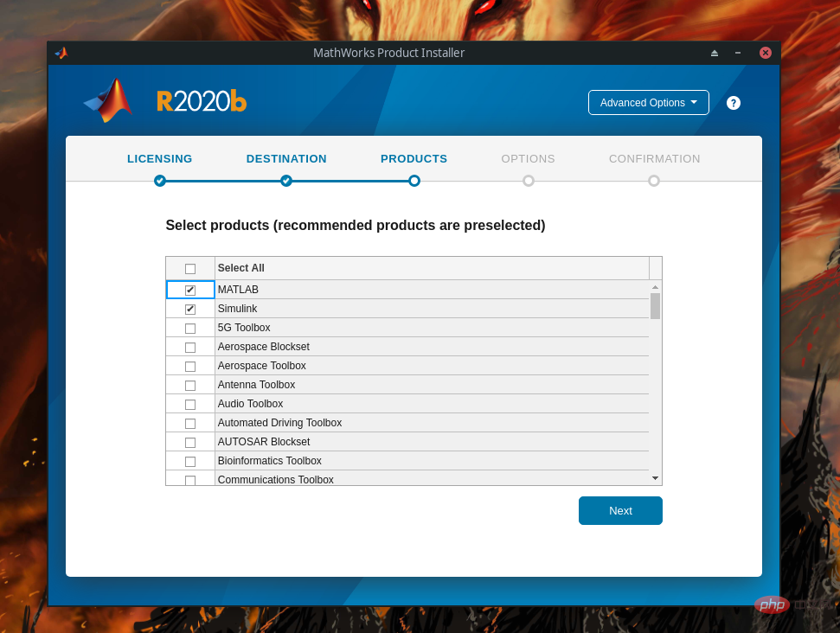Open the Advanced Options dropdown

648,102
